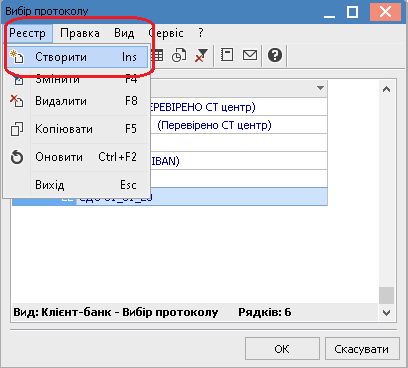The height and width of the screenshot is (368, 408).
Task: Click status text 'Рядків: 6'
Action: coord(265,312)
